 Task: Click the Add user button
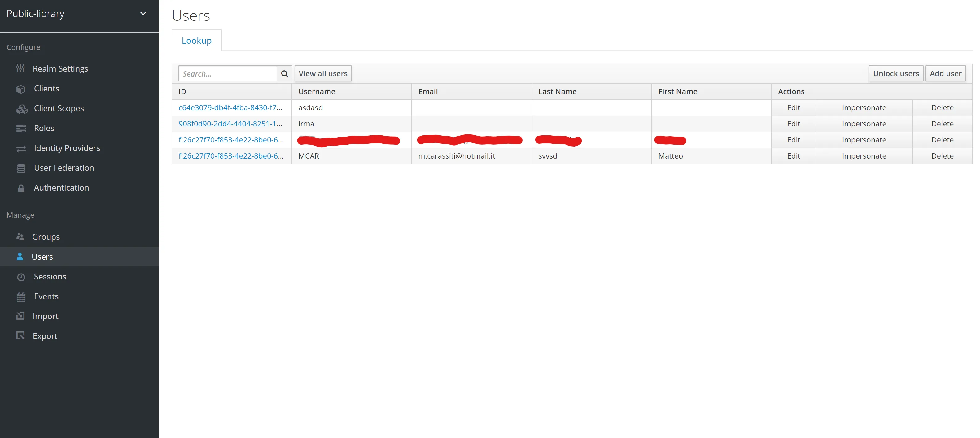pos(945,74)
